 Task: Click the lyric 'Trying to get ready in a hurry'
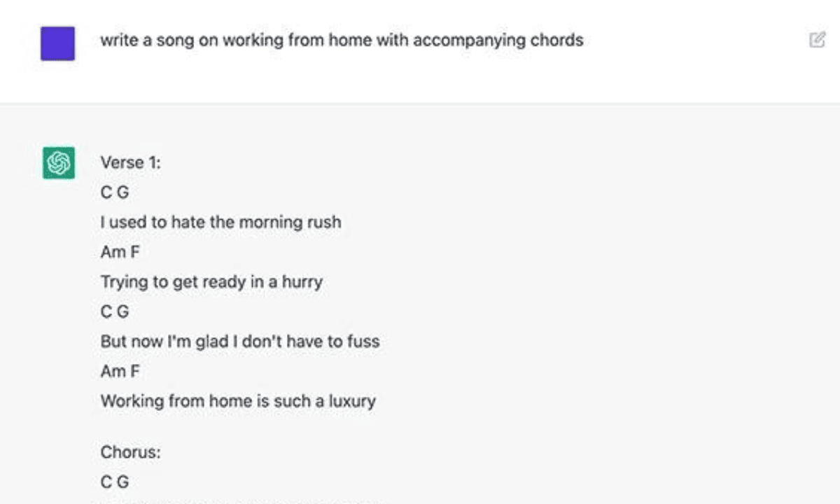[211, 282]
